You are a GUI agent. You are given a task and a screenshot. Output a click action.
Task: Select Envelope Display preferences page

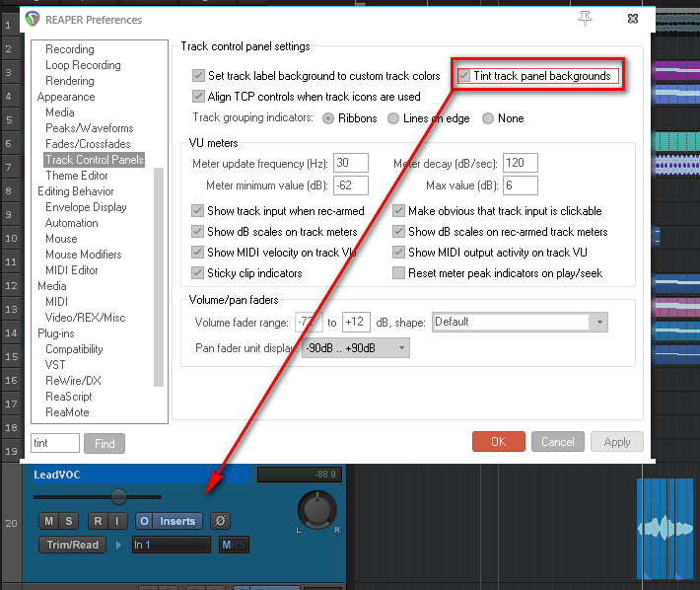(86, 207)
